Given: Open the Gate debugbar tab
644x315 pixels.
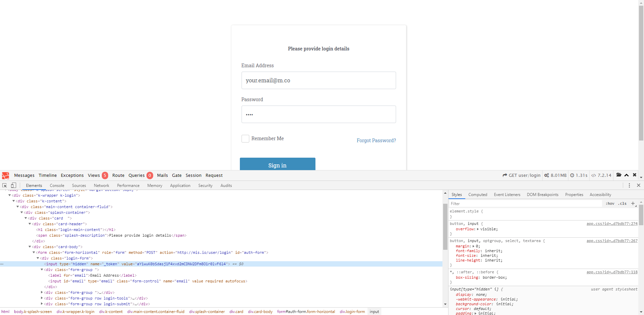Looking at the screenshot, I should tap(177, 175).
